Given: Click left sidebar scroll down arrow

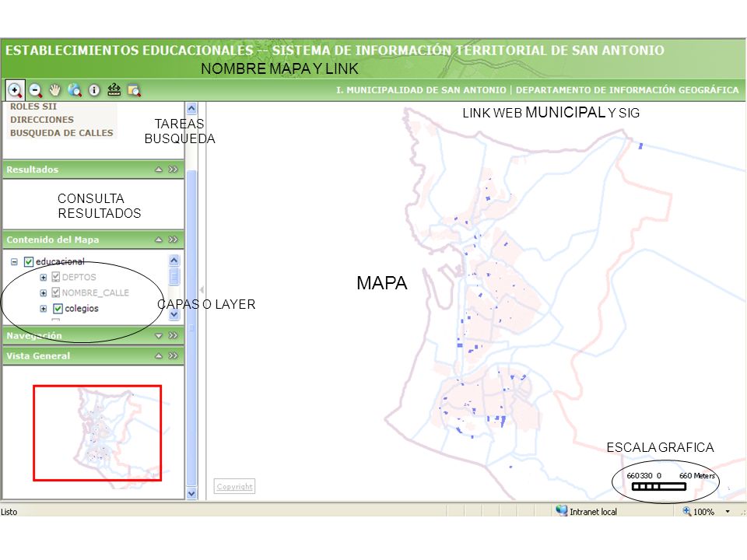Looking at the screenshot, I should tap(191, 493).
